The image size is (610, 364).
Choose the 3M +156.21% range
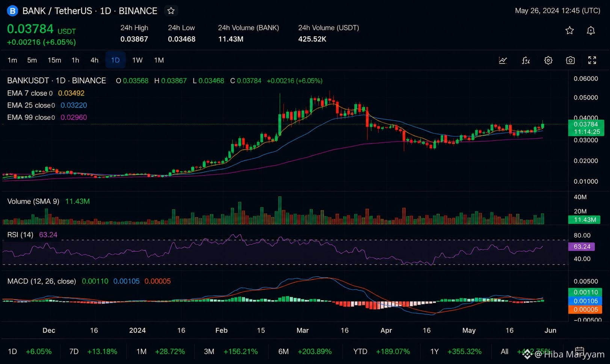tap(231, 352)
